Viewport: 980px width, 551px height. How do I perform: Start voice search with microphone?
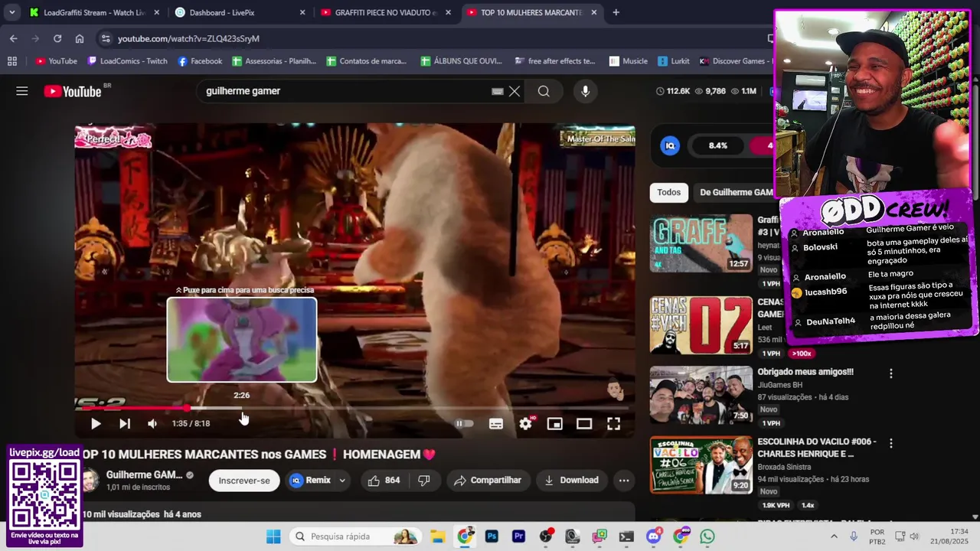(x=585, y=91)
